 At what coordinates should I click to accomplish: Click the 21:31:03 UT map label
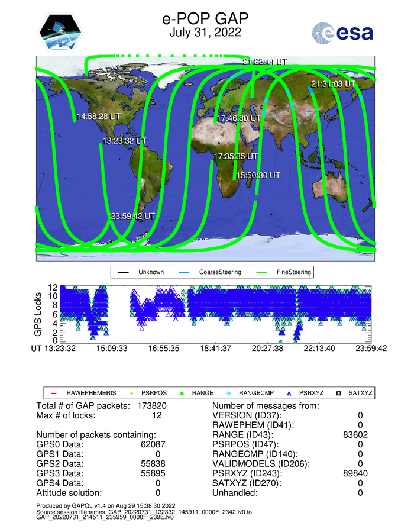[x=333, y=84]
